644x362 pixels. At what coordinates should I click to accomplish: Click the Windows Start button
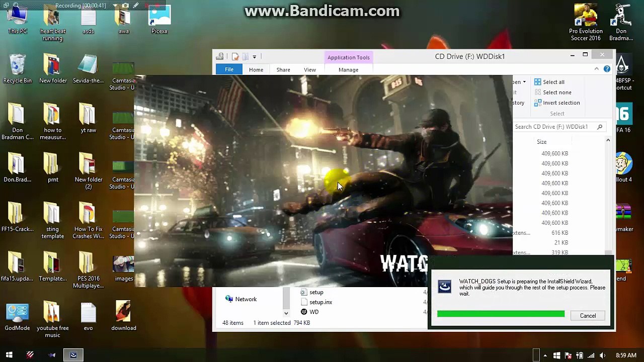(9, 355)
